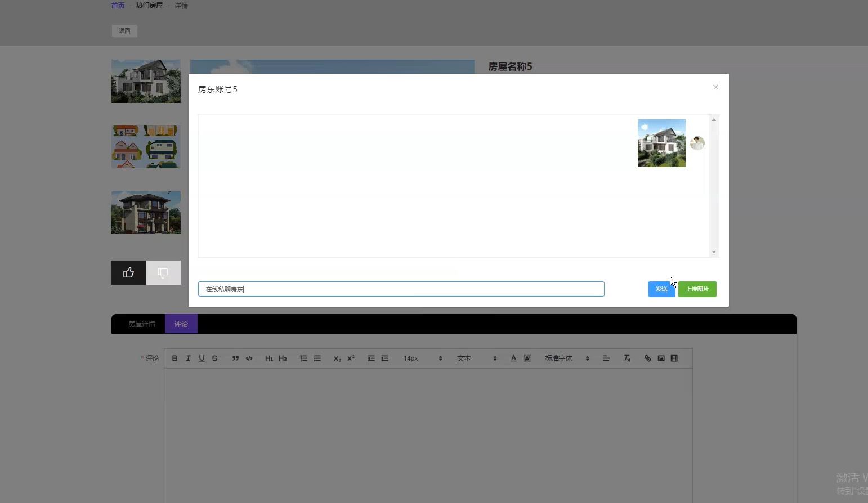
Task: Click the user avatar in chat
Action: click(697, 143)
